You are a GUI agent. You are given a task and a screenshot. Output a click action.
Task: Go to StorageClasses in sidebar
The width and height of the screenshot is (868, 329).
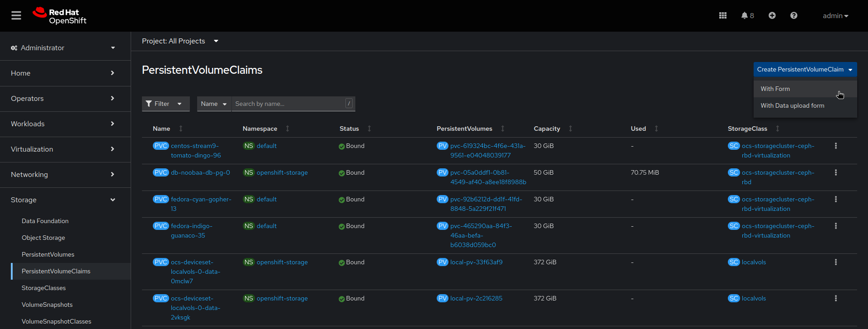point(44,288)
